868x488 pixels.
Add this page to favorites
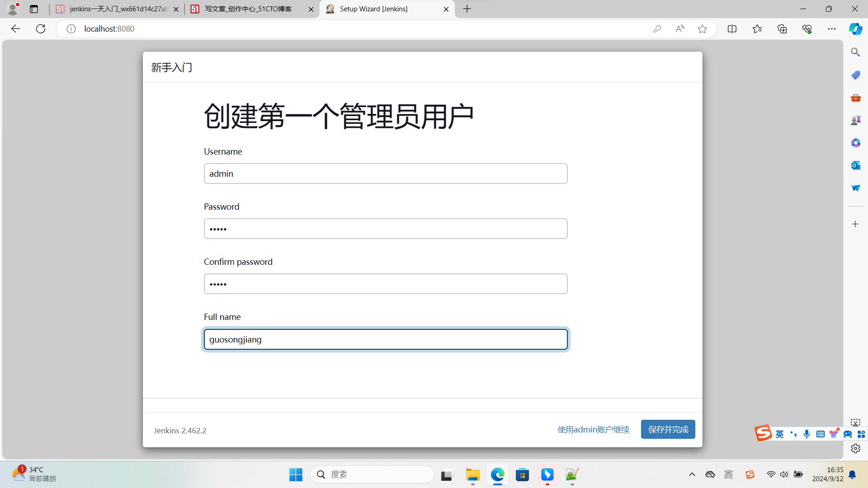click(702, 29)
